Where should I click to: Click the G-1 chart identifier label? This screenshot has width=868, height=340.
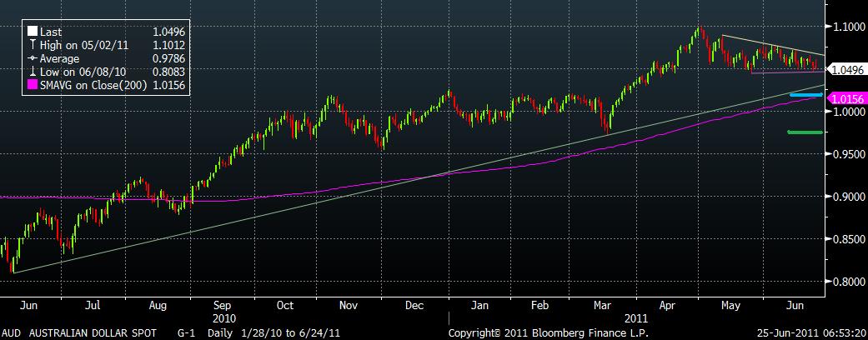click(x=186, y=332)
